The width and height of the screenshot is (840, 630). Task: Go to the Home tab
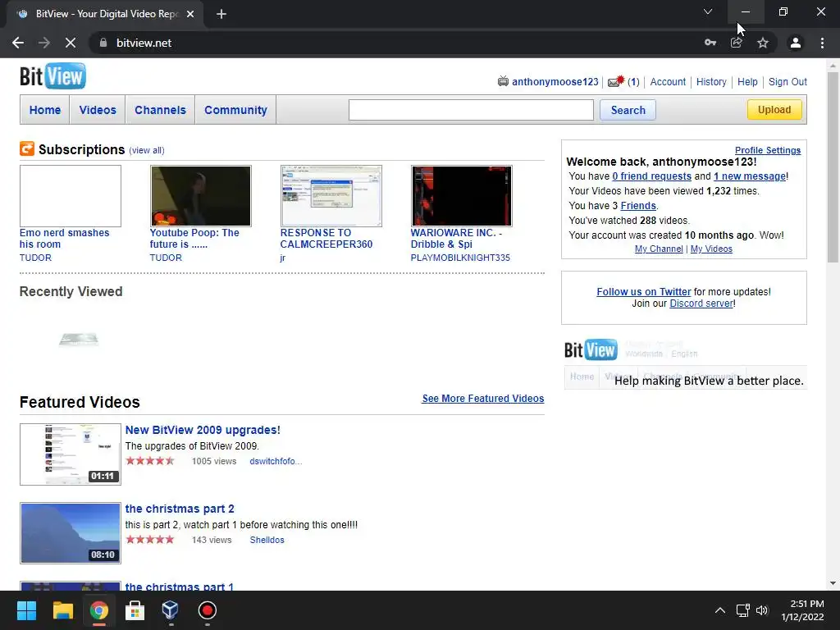pos(45,110)
